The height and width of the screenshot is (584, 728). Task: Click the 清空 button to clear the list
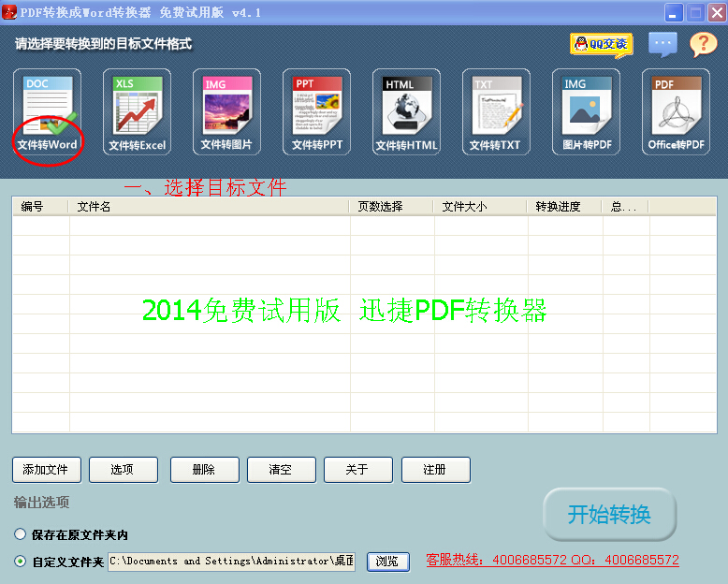tap(282, 470)
